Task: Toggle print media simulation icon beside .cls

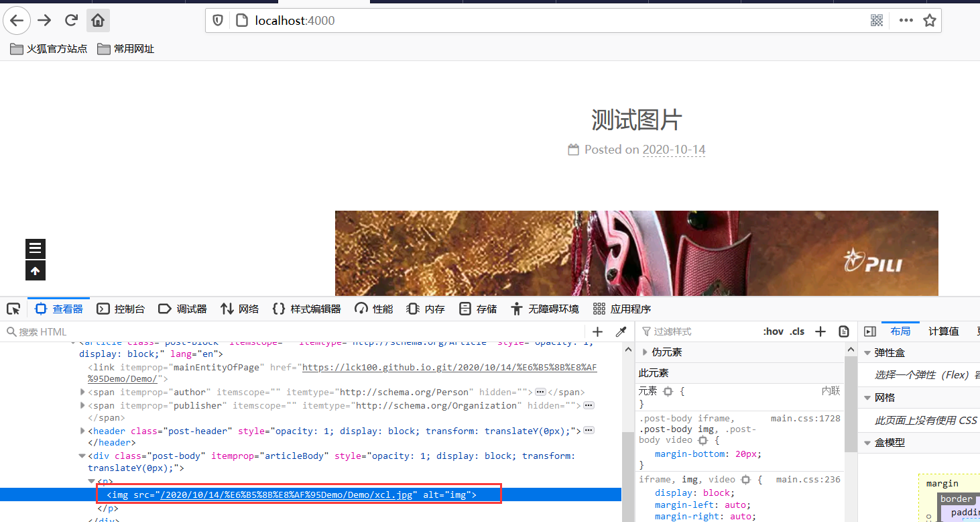Action: (843, 331)
